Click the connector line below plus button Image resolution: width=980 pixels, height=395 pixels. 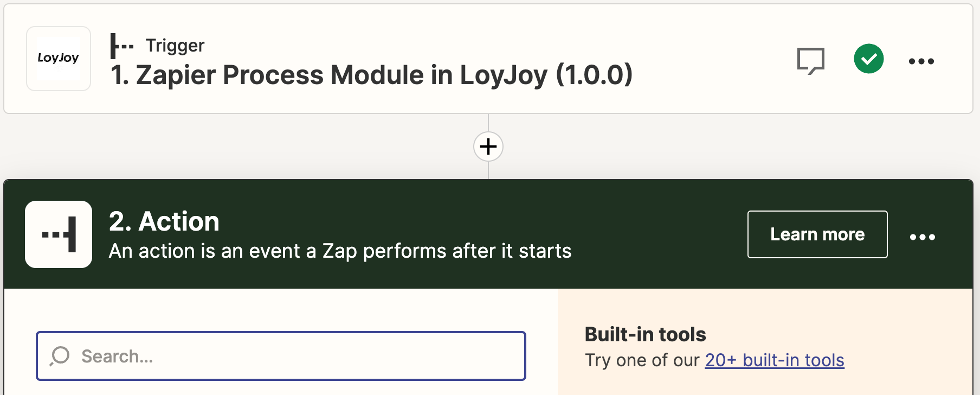coord(488,170)
